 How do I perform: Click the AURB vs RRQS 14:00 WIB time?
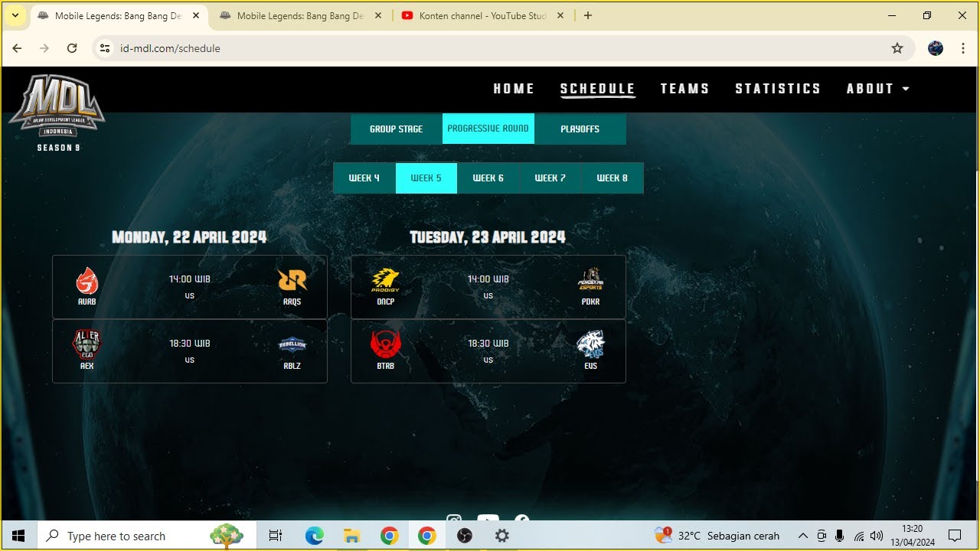pos(189,279)
